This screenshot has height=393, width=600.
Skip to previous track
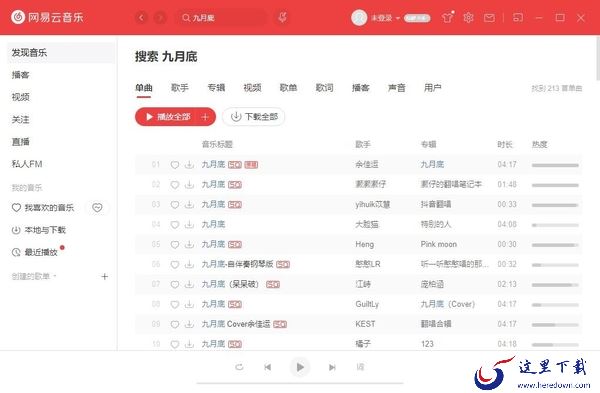267,367
